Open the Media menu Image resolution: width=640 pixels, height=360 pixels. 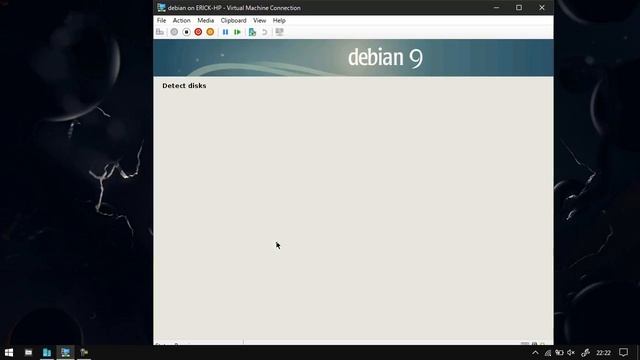(x=206, y=20)
